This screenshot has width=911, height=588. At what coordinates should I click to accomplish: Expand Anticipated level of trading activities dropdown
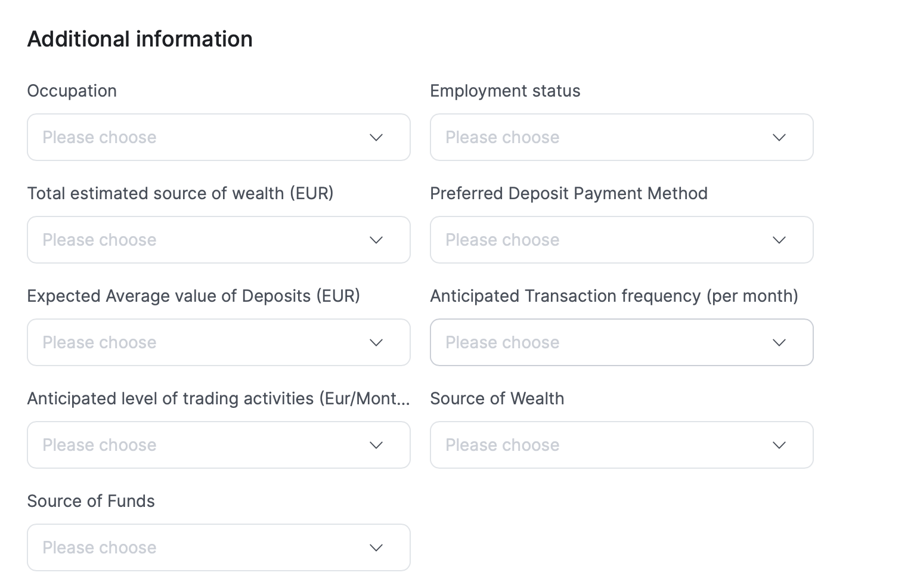click(203, 445)
